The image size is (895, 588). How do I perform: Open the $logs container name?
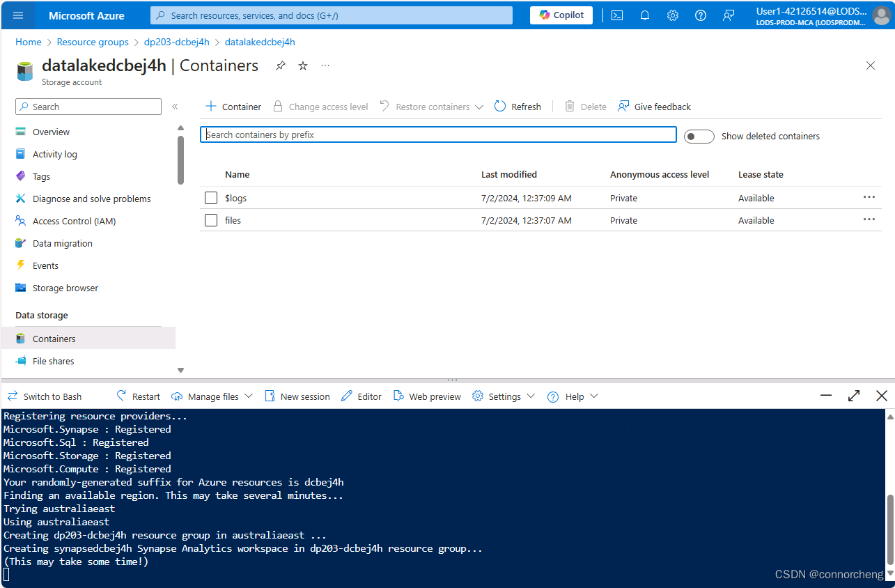coord(236,198)
